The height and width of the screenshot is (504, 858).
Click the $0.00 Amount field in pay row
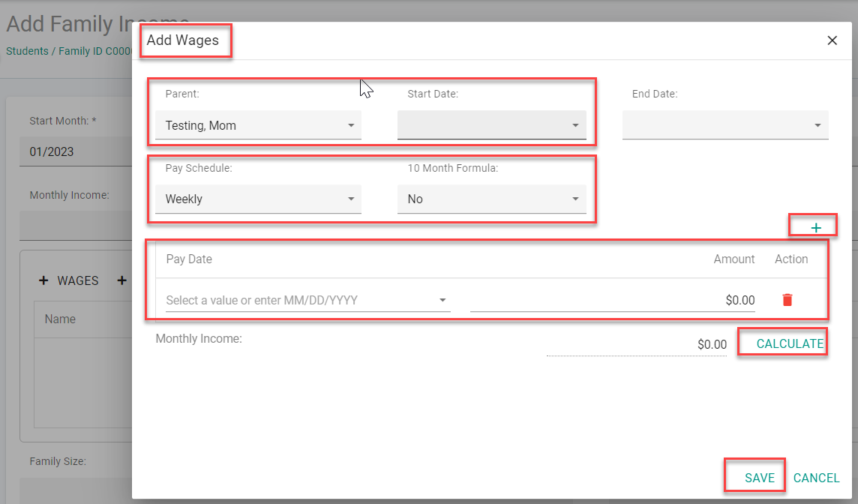(x=612, y=300)
